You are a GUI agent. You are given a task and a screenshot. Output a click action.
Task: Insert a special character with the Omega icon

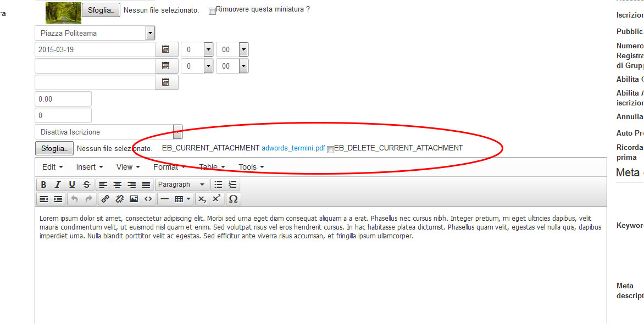(x=233, y=199)
